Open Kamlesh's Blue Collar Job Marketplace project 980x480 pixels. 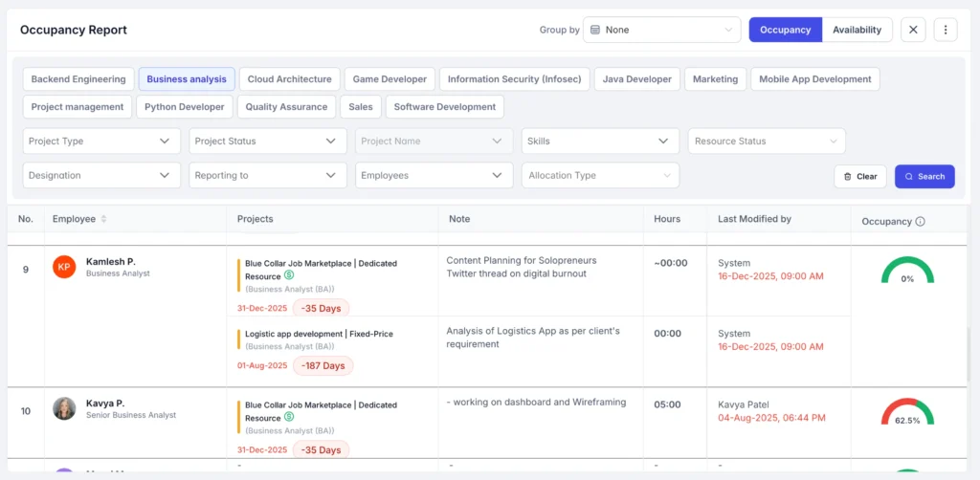pyautogui.click(x=321, y=269)
